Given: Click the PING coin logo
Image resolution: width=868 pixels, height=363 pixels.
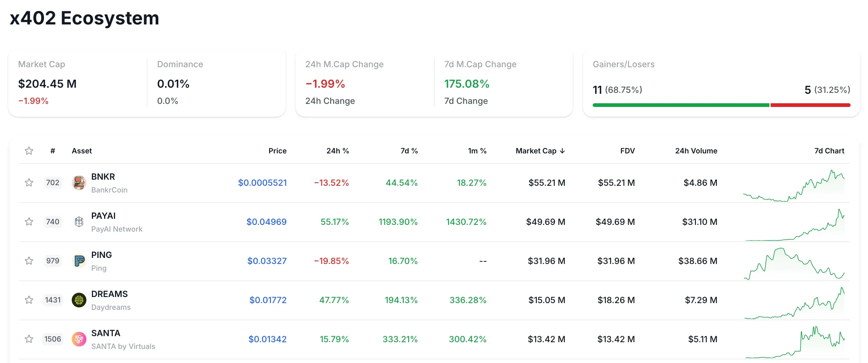Looking at the screenshot, I should (x=79, y=261).
